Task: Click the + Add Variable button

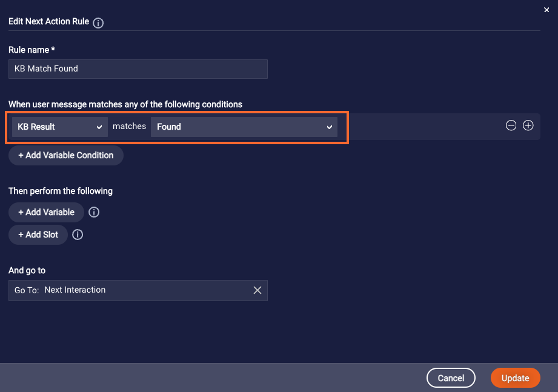Action: pyautogui.click(x=46, y=213)
